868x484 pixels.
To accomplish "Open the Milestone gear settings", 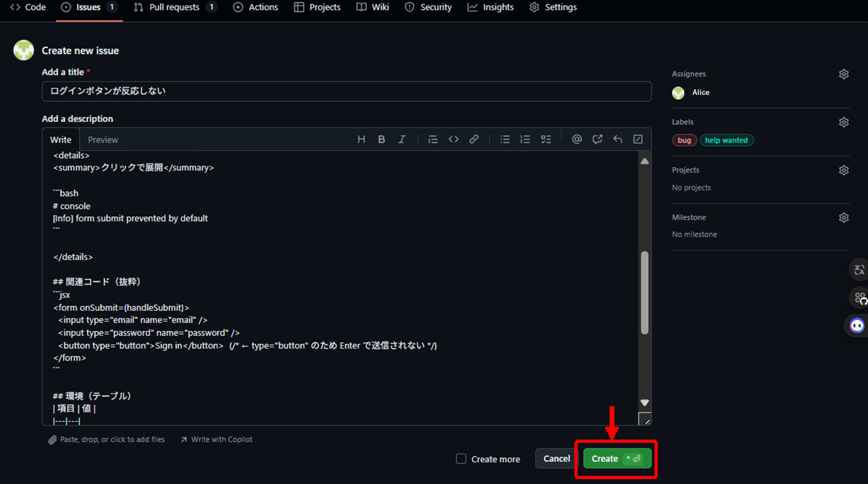I will (x=844, y=218).
